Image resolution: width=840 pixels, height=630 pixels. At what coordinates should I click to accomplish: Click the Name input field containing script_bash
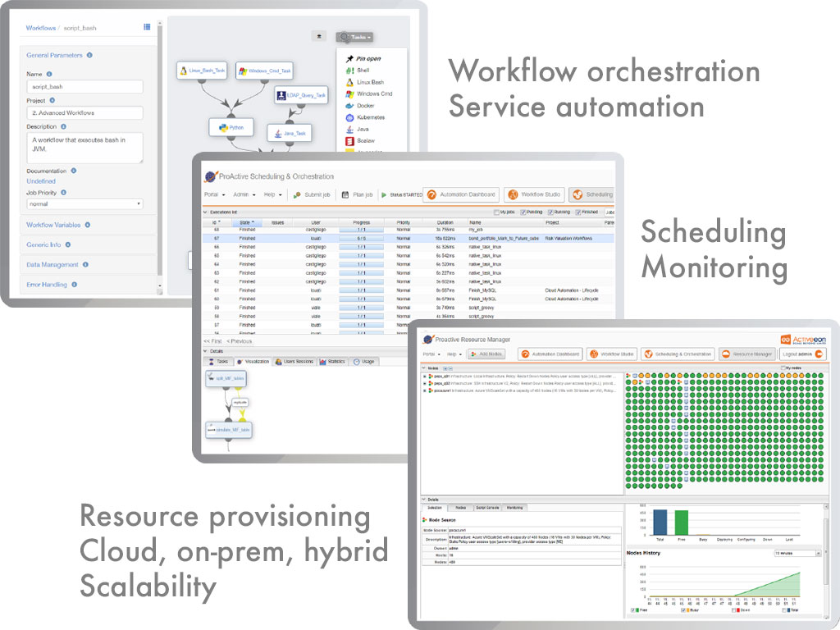(x=84, y=86)
